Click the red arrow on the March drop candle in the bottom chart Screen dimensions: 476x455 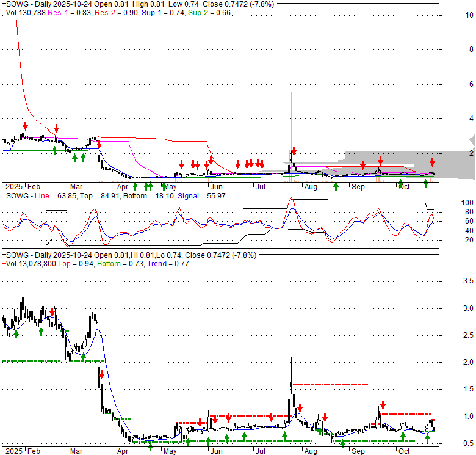click(102, 374)
